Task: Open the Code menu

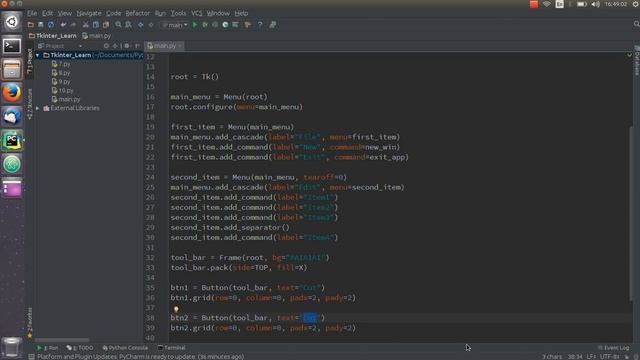Action: [x=113, y=13]
